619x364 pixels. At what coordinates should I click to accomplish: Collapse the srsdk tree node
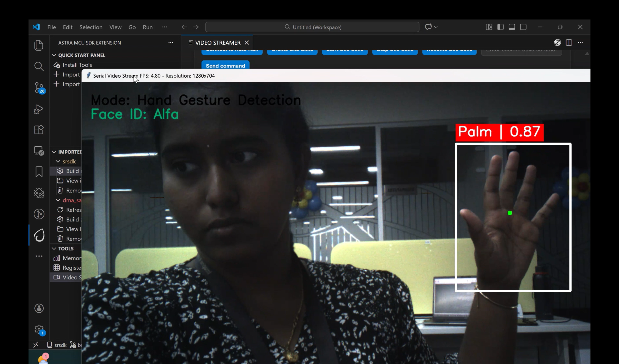click(58, 161)
